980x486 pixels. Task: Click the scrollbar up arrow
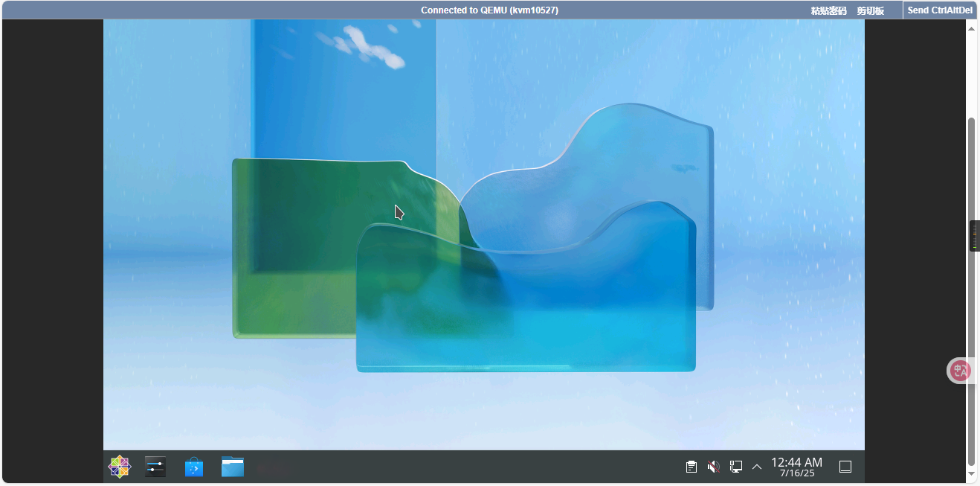pyautogui.click(x=971, y=28)
